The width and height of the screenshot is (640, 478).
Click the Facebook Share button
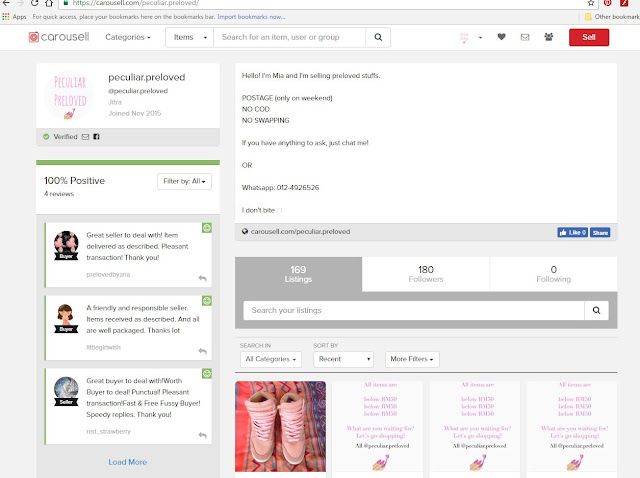(x=600, y=232)
